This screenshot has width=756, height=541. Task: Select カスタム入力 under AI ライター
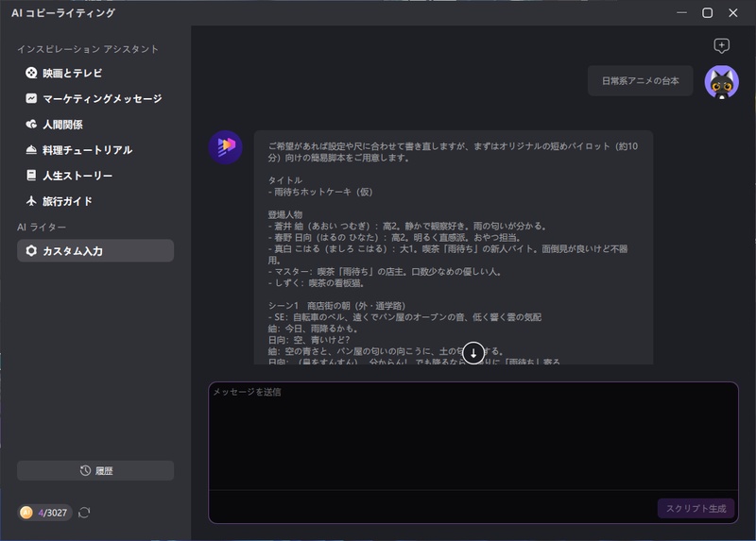coord(95,251)
